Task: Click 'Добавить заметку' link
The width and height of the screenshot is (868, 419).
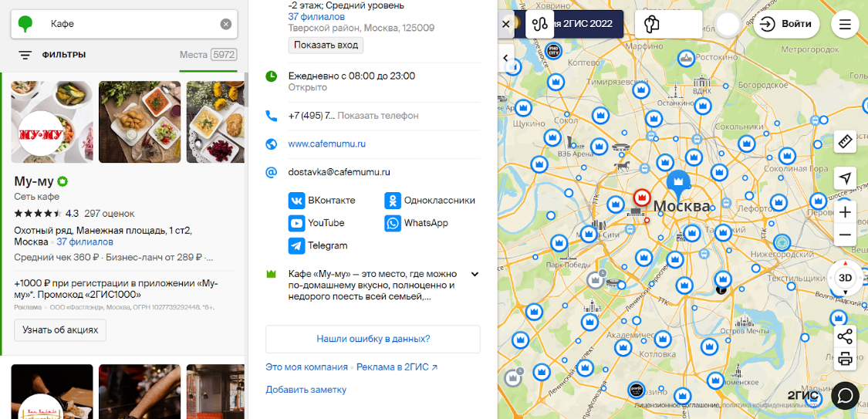Action: click(x=306, y=390)
